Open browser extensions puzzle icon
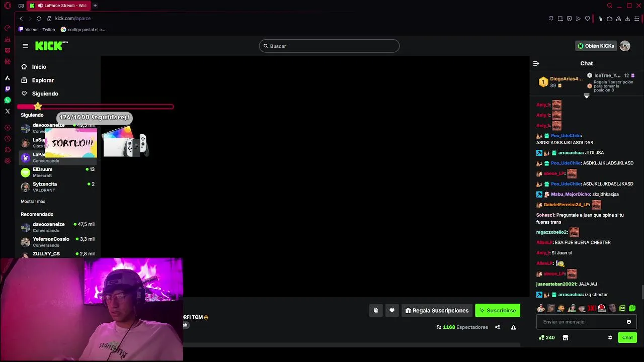This screenshot has width=644, height=362. (x=609, y=19)
